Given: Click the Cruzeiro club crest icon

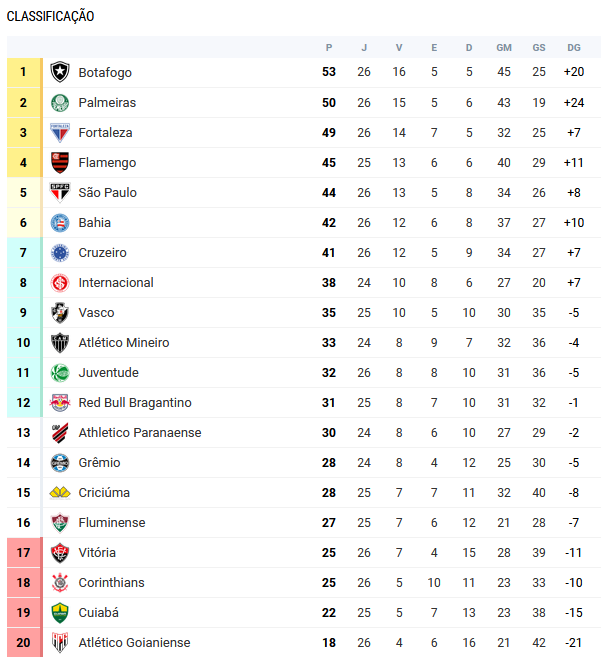Looking at the screenshot, I should tap(60, 252).
